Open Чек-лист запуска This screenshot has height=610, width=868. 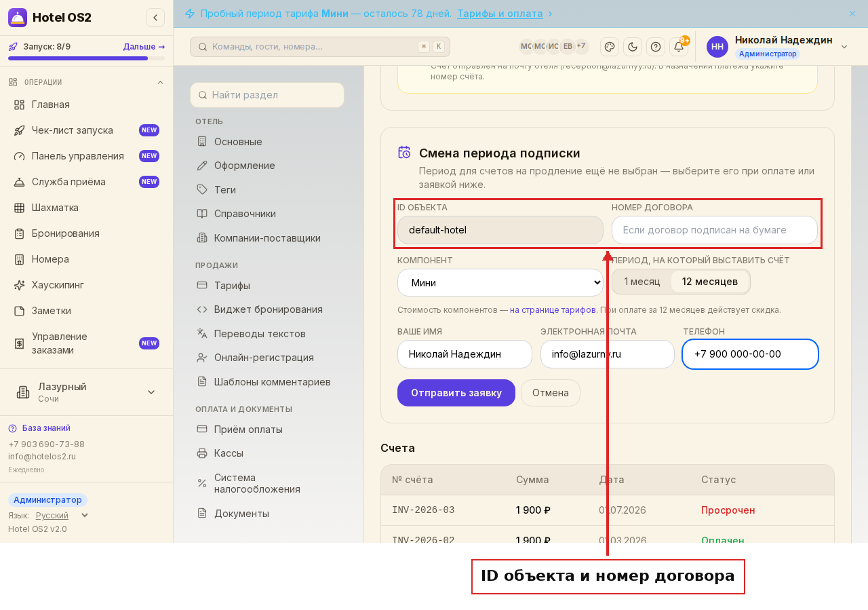click(x=86, y=130)
